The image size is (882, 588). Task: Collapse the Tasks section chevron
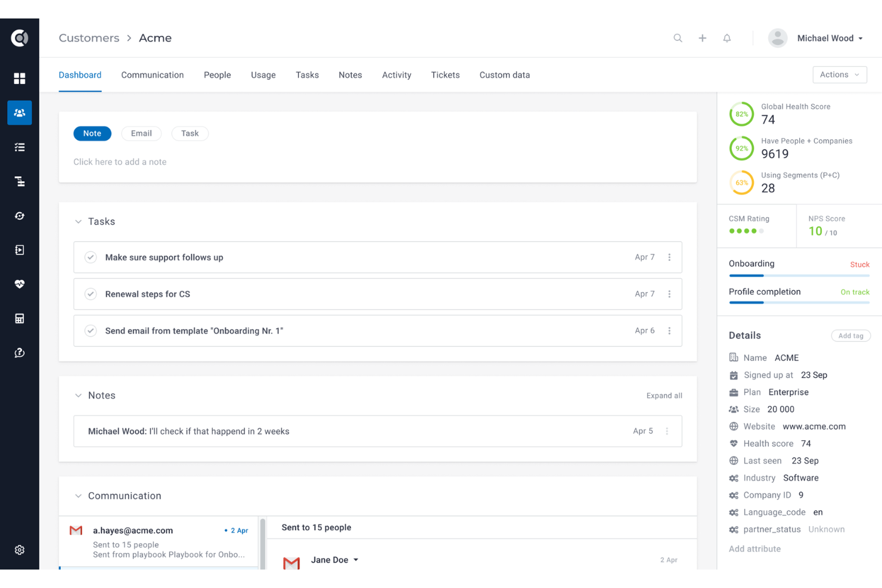pos(78,221)
